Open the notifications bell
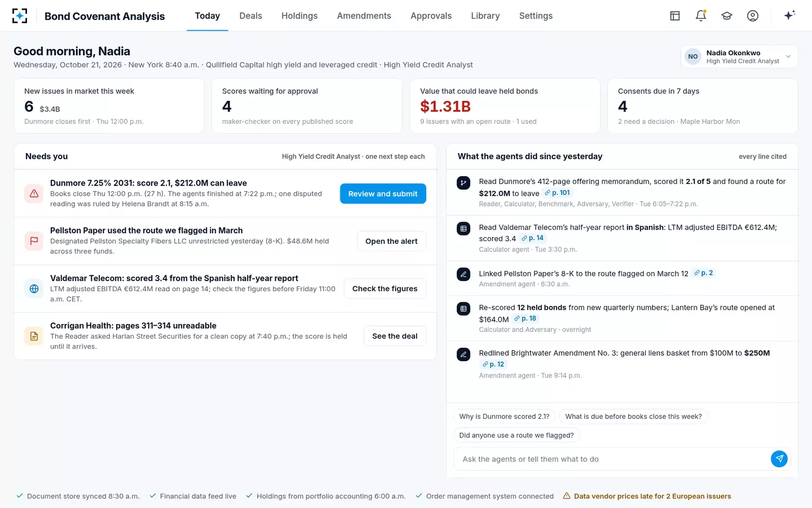Screen dimensions: 812x508 [x=701, y=16]
